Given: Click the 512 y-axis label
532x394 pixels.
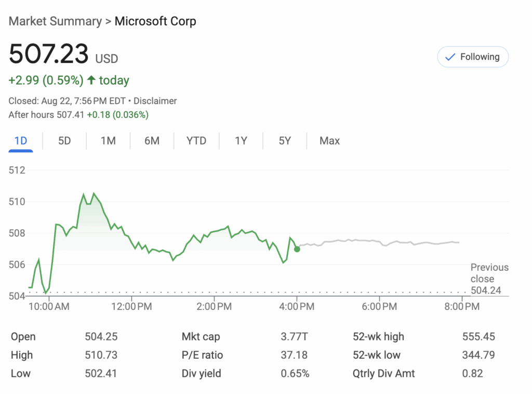Looking at the screenshot, I should (17, 170).
